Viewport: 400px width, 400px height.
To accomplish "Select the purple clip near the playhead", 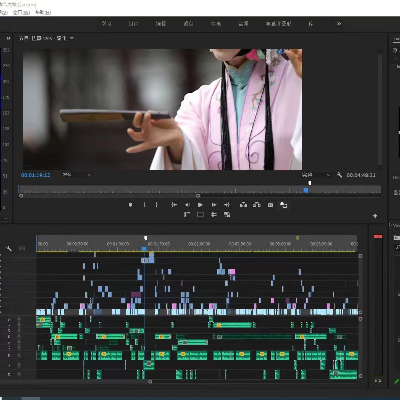I will tap(136, 295).
